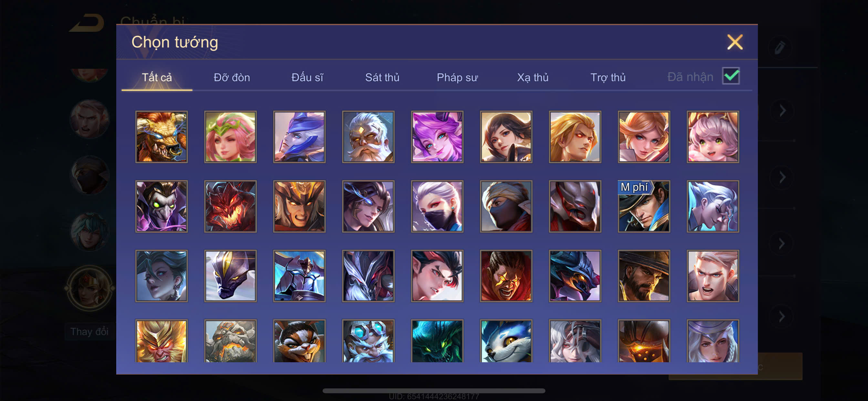The image size is (868, 401).
Task: Select the hero tagged M phí
Action: [644, 206]
